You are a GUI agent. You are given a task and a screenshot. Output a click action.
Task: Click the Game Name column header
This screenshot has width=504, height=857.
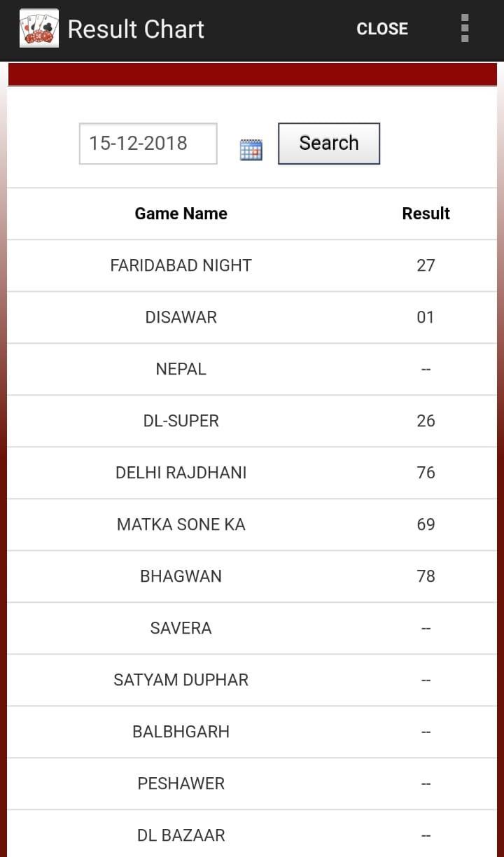tap(181, 214)
